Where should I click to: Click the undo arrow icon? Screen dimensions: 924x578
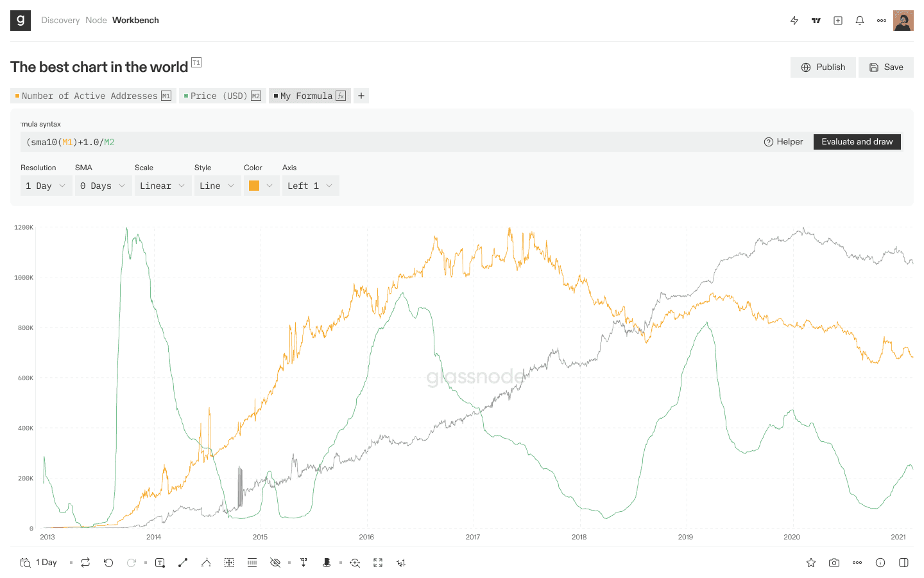point(108,563)
